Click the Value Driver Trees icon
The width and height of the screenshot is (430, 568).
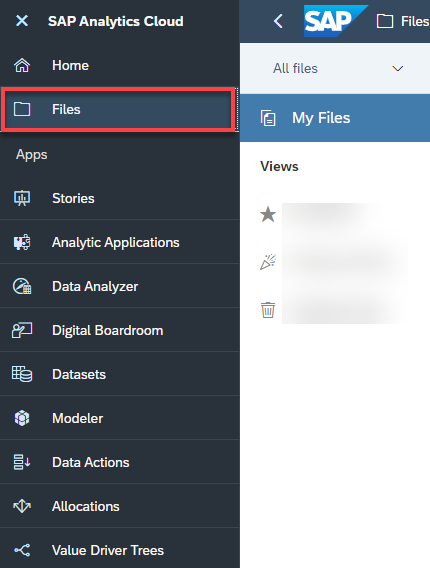(x=22, y=550)
